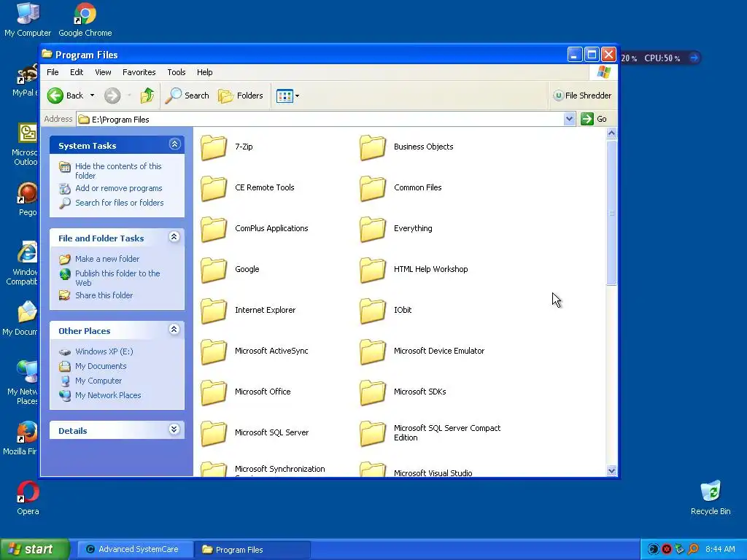Click Add or remove programs link
Viewport: 747px width, 560px height.
click(119, 188)
